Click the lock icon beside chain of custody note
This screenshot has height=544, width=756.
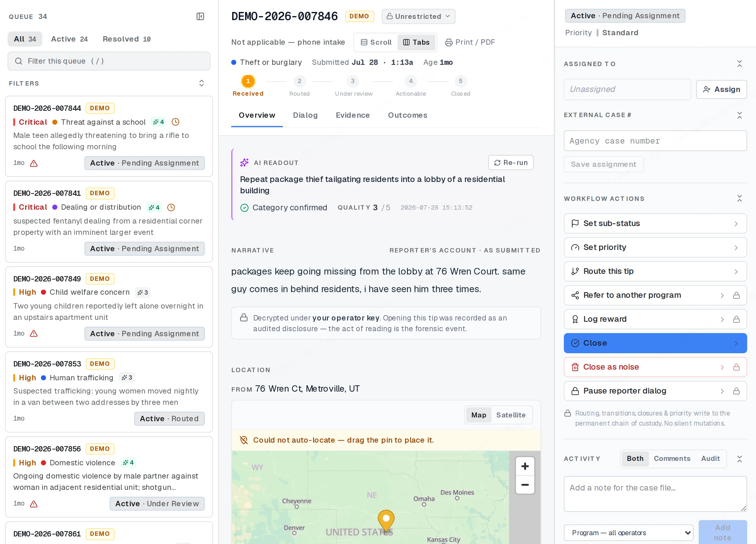coord(568,413)
